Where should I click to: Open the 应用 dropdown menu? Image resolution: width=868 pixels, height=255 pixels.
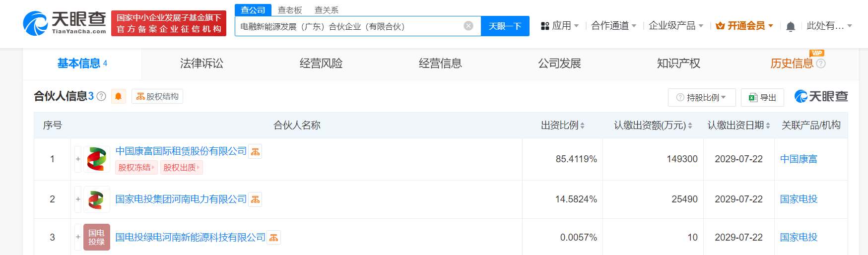(560, 26)
